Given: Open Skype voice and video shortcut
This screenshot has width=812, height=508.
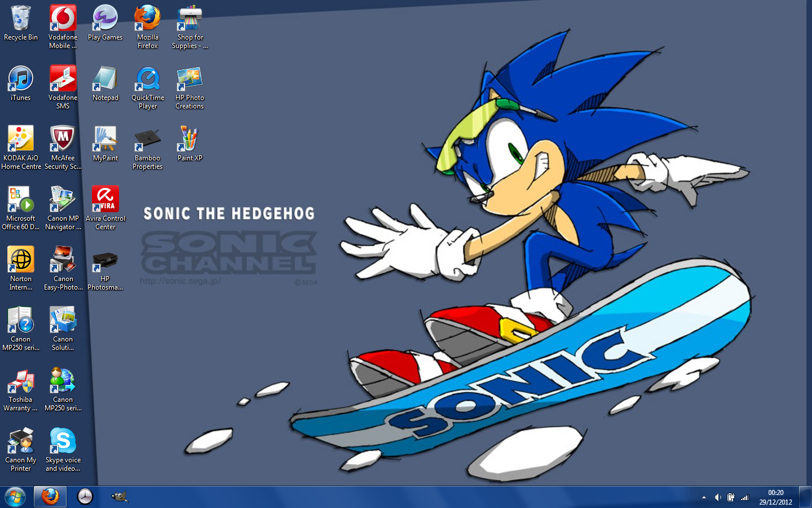Looking at the screenshot, I should 63,450.
